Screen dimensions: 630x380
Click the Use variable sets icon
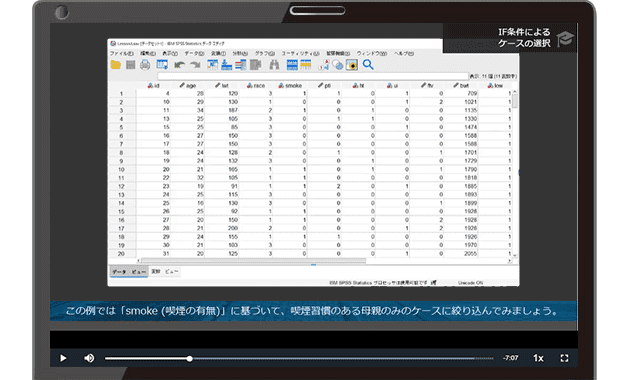point(338,65)
